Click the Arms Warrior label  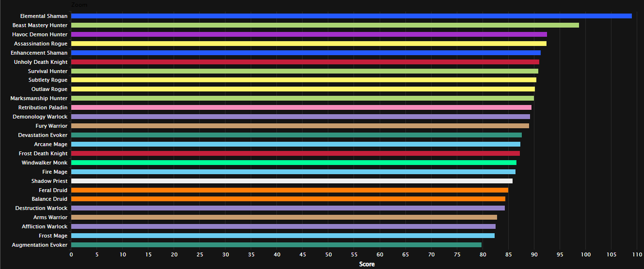coord(51,218)
